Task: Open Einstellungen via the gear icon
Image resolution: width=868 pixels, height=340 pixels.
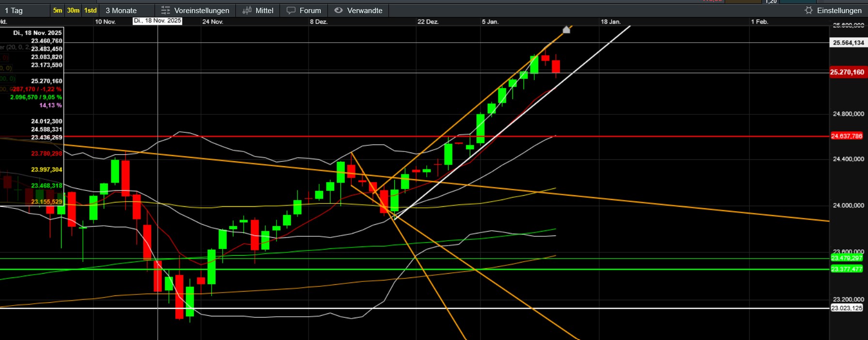Action: tap(808, 10)
